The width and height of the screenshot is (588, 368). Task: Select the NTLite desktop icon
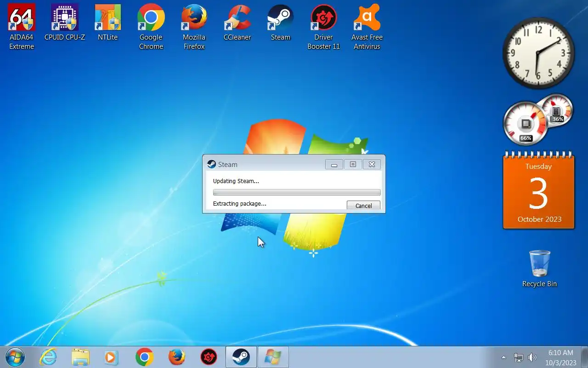108,23
